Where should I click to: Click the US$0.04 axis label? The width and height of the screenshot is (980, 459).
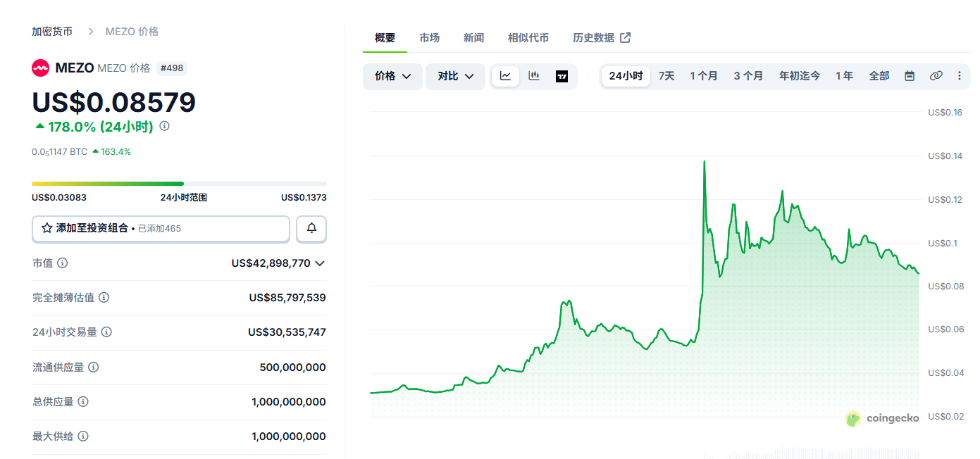point(945,373)
